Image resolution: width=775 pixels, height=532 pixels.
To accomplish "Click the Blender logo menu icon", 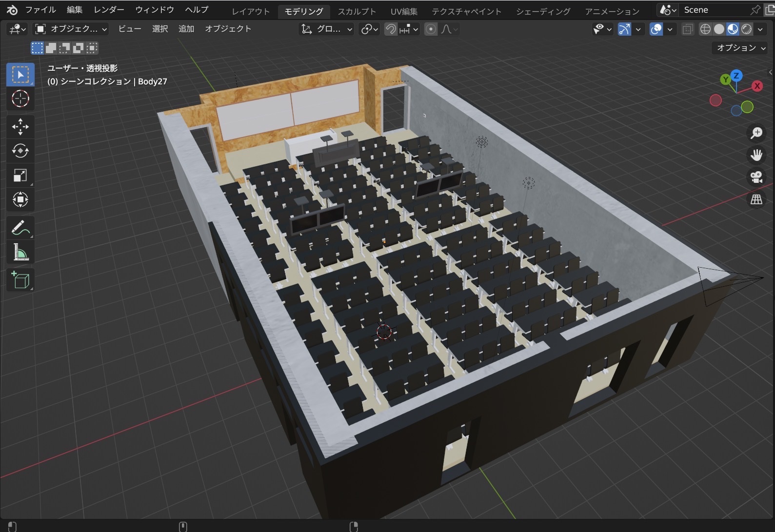I will click(12, 10).
